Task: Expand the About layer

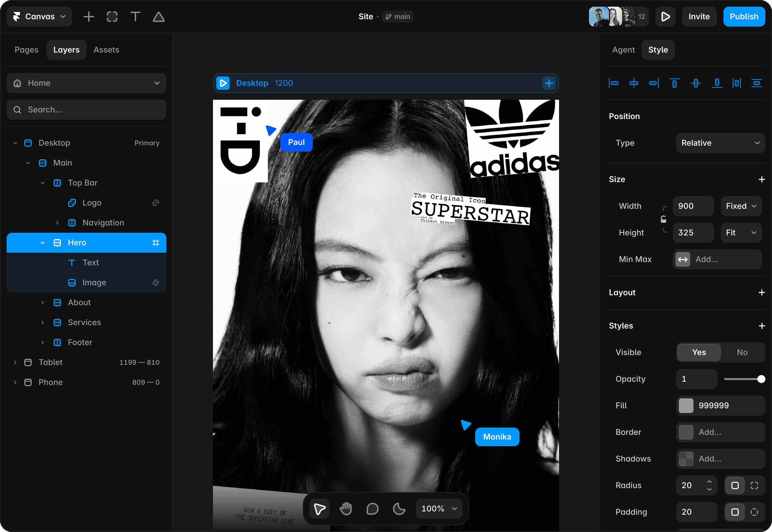Action: 43,303
